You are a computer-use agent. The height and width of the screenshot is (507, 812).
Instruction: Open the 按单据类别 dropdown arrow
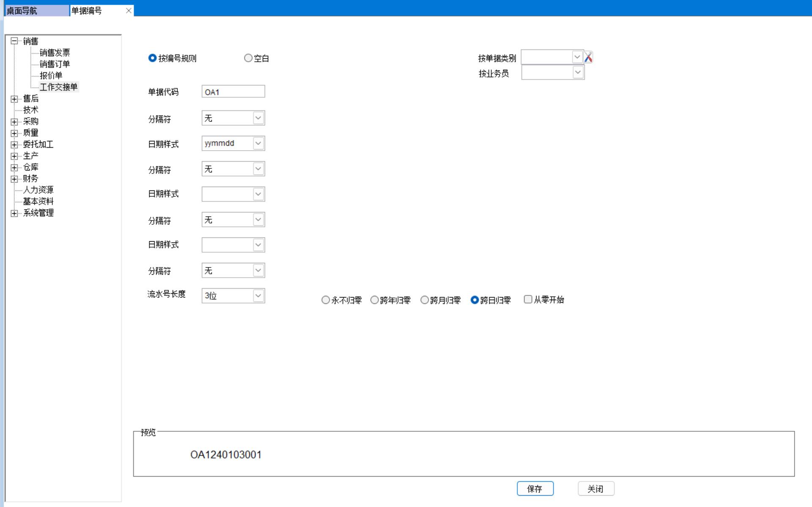[x=577, y=57]
